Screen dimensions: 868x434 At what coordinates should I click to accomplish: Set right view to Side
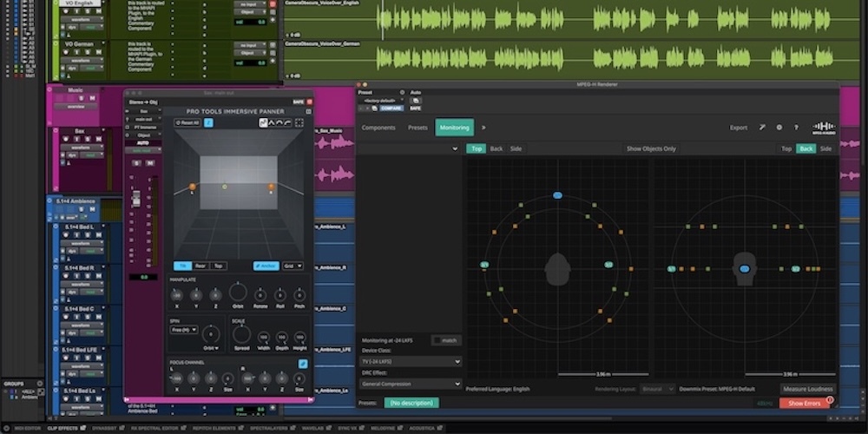pyautogui.click(x=826, y=148)
